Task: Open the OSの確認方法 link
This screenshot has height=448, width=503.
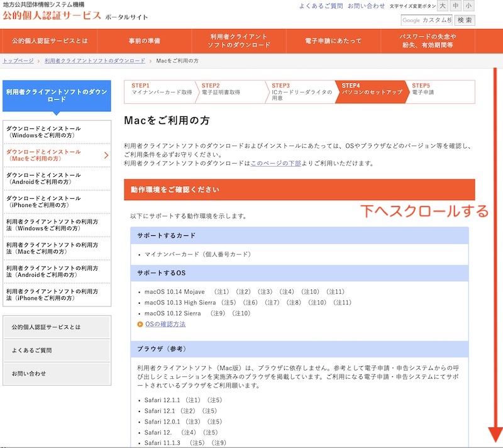Action: 165,324
